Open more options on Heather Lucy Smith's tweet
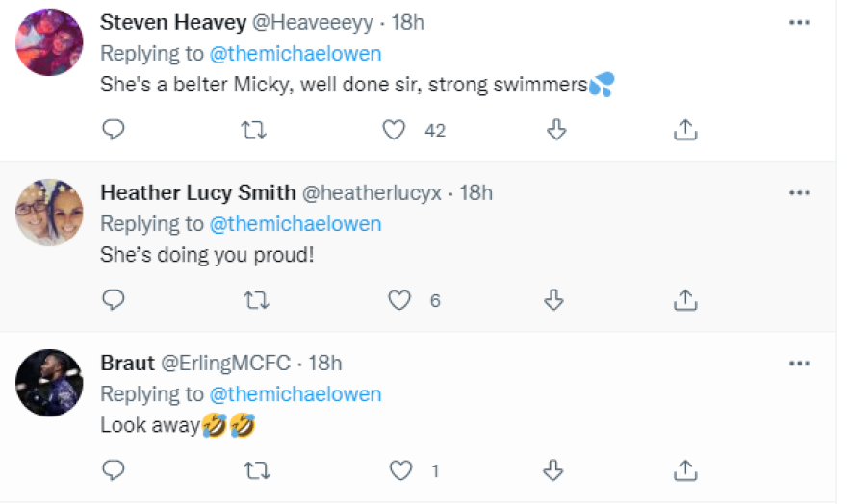Image resolution: width=847 pixels, height=504 pixels. pos(799,192)
